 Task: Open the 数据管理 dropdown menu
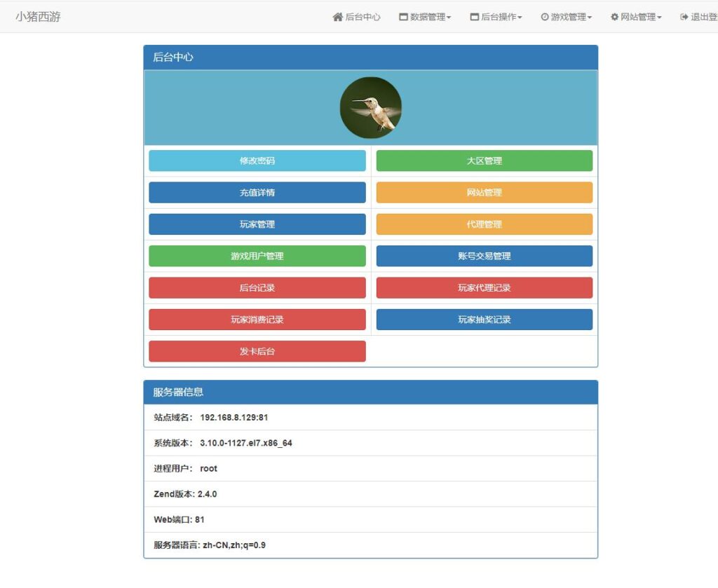click(x=424, y=17)
